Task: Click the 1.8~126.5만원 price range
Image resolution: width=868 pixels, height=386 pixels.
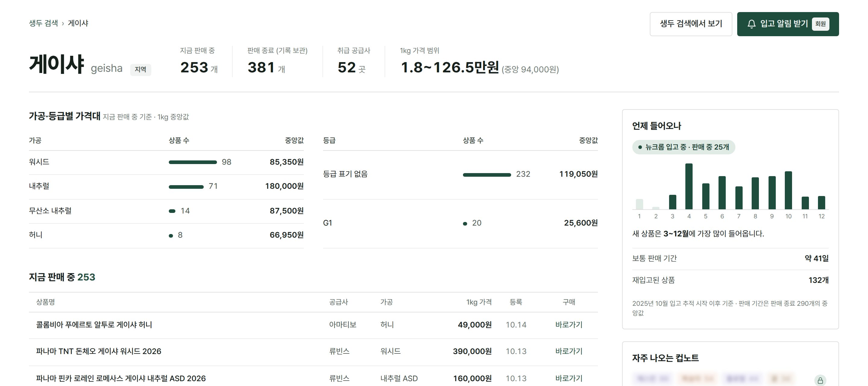Action: tap(450, 68)
